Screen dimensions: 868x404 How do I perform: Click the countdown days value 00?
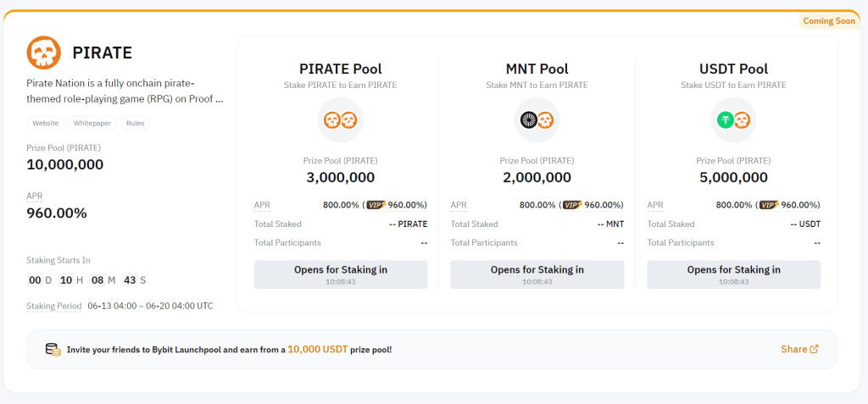[x=35, y=280]
